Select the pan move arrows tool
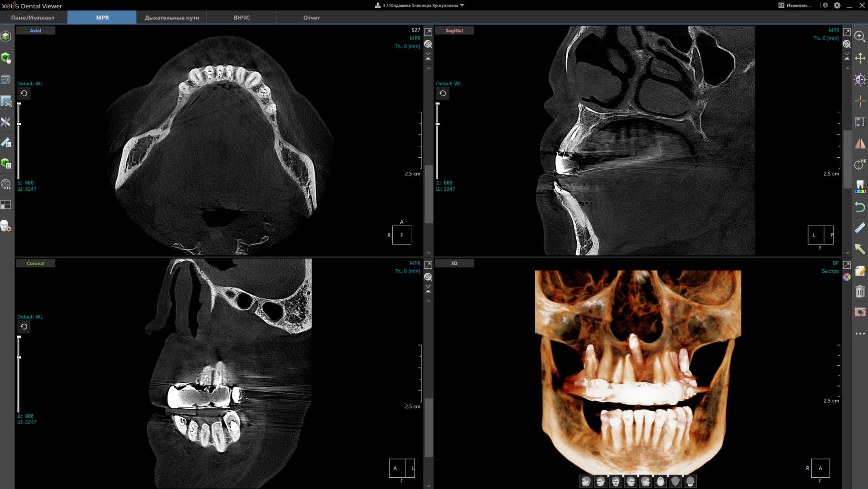 point(860,58)
